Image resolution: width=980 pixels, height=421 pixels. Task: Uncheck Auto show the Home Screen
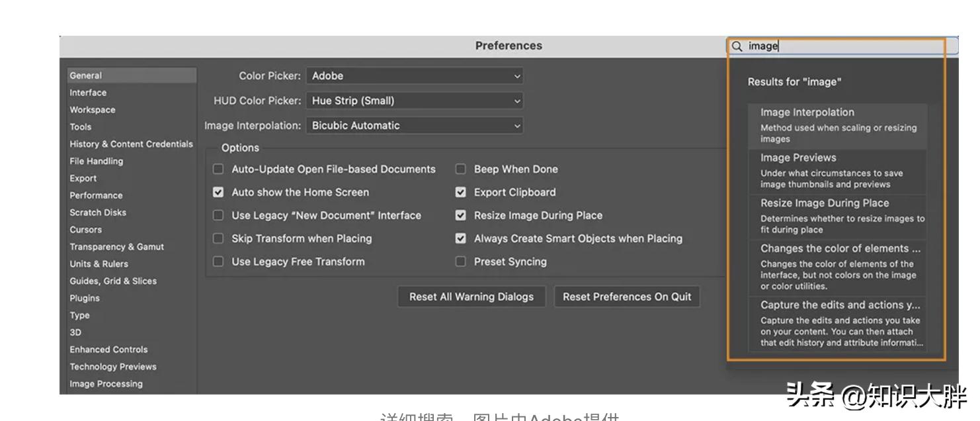tap(218, 193)
